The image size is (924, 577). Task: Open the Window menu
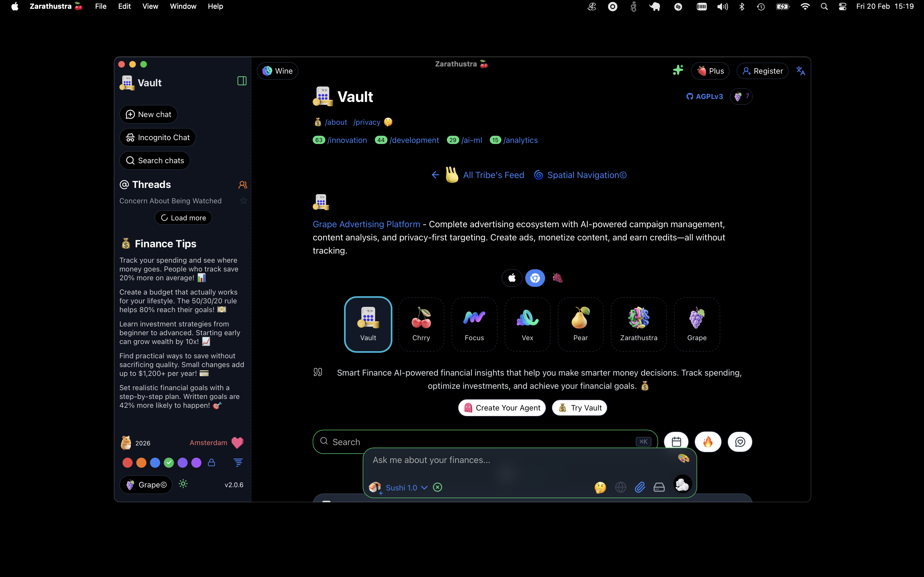pyautogui.click(x=183, y=7)
